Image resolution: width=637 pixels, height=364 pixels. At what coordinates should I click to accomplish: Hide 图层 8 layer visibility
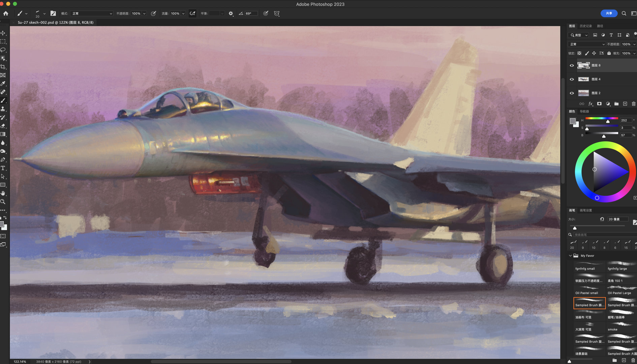tap(572, 65)
